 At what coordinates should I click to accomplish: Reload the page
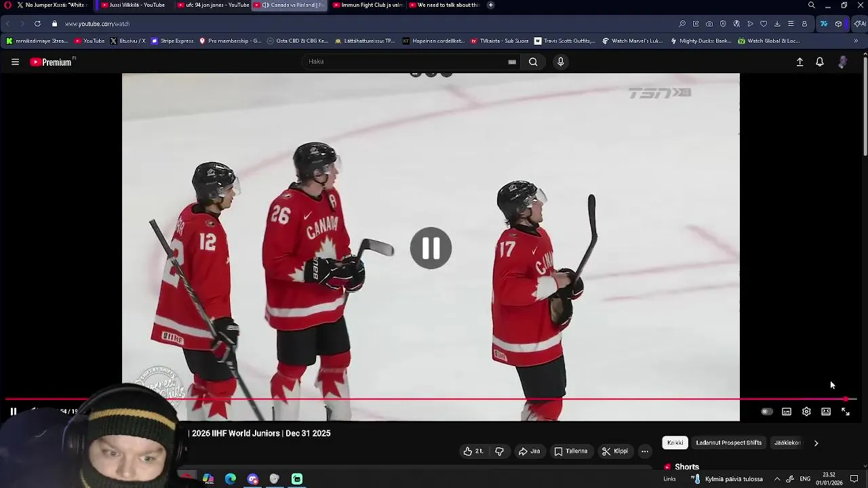coord(37,24)
